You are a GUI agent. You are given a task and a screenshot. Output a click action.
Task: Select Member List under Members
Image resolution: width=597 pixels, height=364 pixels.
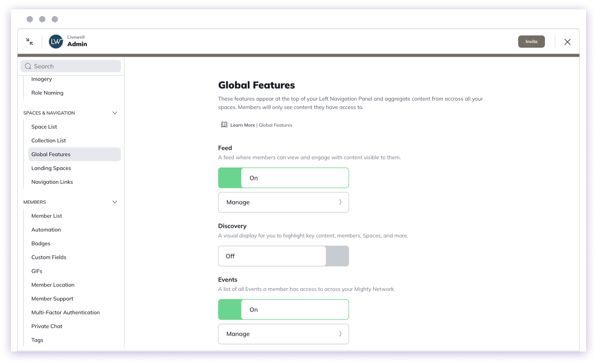47,216
